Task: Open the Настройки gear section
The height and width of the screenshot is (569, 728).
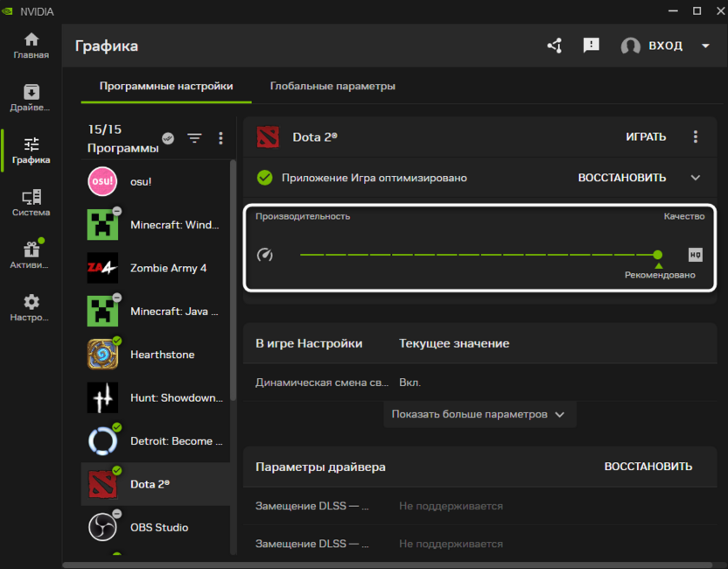Action: tap(31, 308)
